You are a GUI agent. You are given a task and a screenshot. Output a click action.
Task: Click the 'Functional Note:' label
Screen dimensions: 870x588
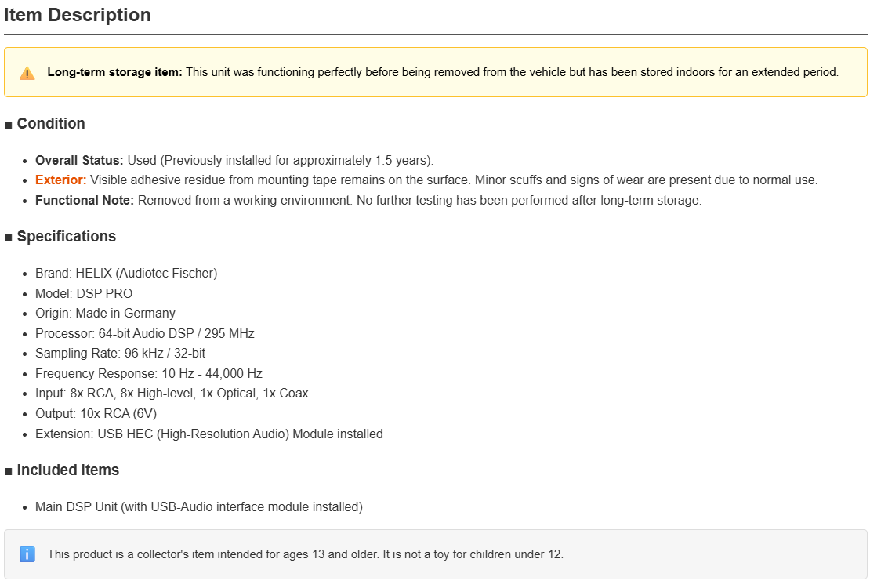click(x=85, y=201)
